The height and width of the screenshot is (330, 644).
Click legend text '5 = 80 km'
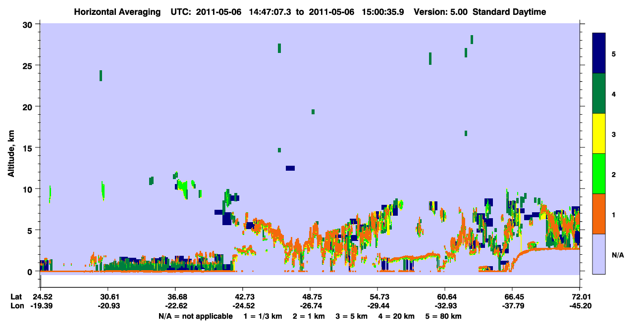point(444,316)
